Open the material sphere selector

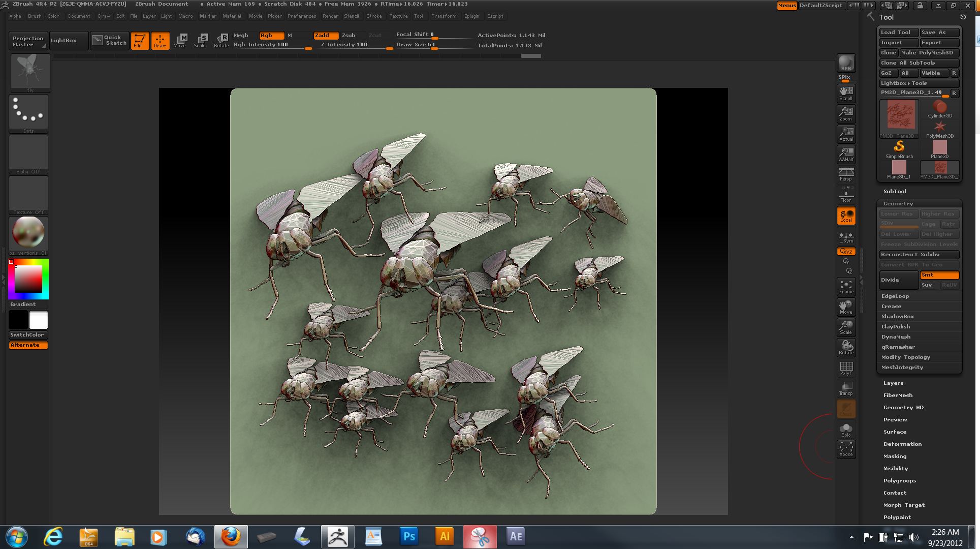click(28, 235)
